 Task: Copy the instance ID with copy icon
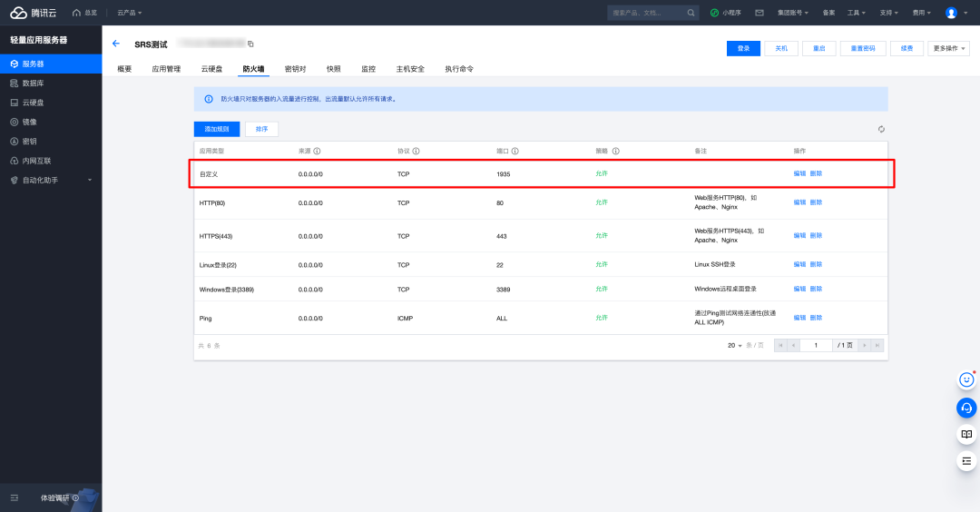tap(250, 44)
